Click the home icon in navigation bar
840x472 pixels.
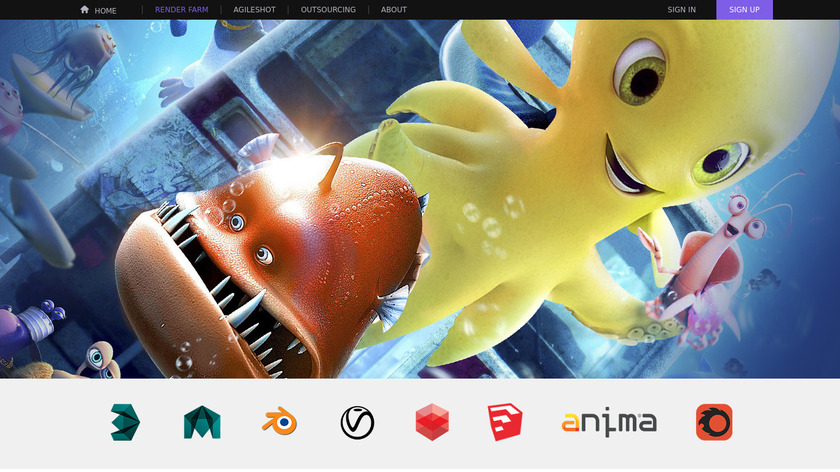click(x=84, y=9)
